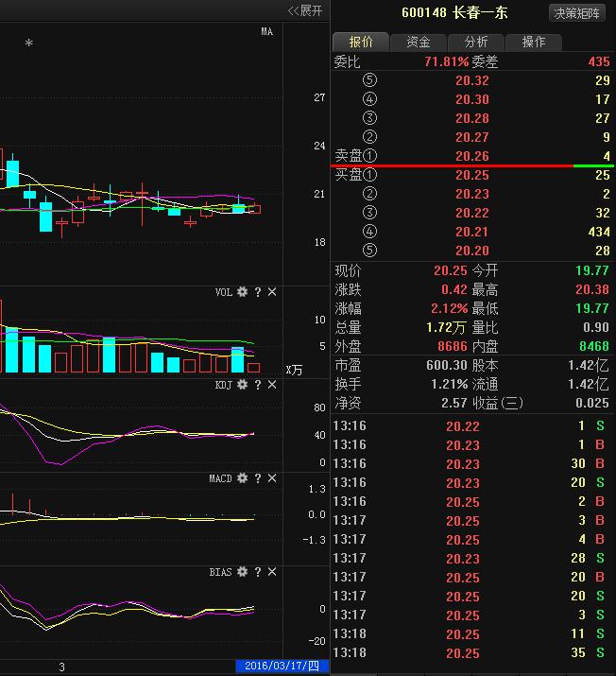Switch to the 资金 tab

(419, 42)
